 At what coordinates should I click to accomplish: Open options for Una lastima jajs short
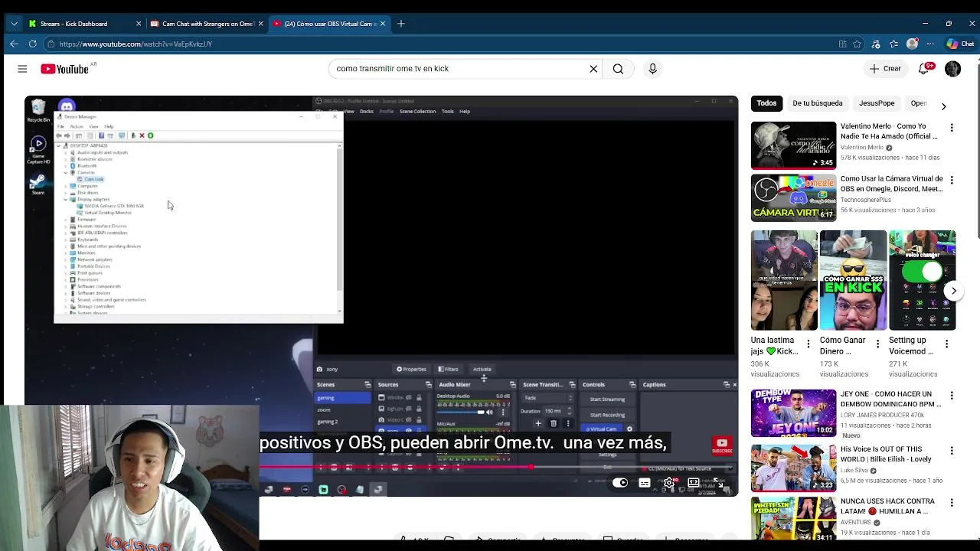tap(808, 345)
